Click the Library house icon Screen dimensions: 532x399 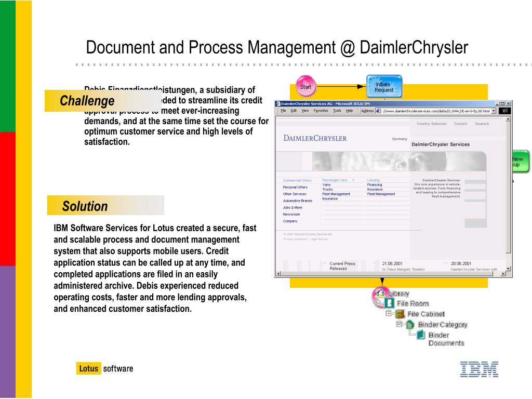click(x=380, y=293)
